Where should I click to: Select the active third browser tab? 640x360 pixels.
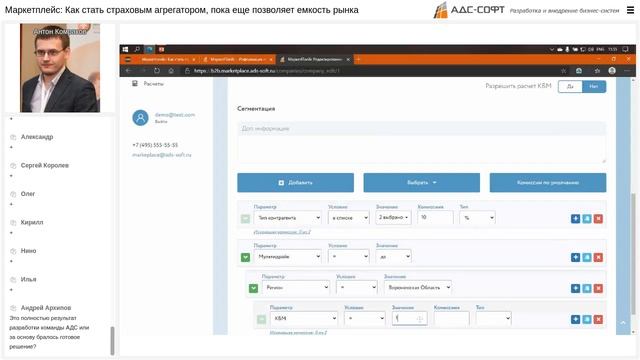click(x=314, y=60)
